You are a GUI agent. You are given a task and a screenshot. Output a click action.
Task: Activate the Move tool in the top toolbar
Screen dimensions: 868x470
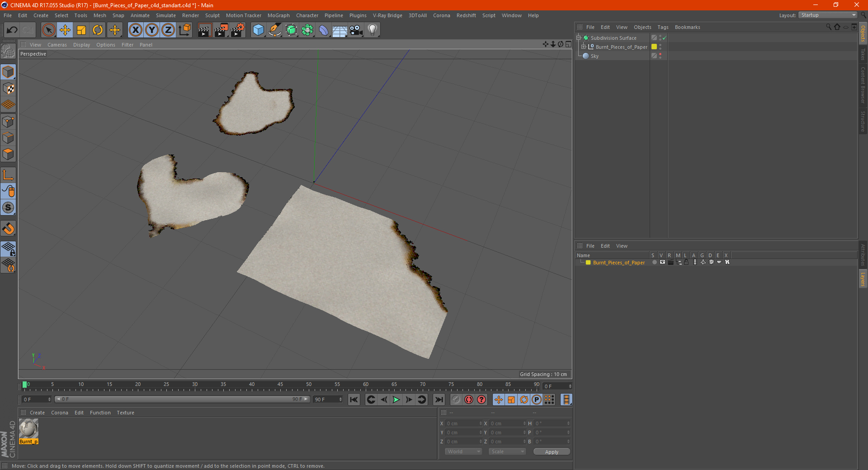coord(65,30)
